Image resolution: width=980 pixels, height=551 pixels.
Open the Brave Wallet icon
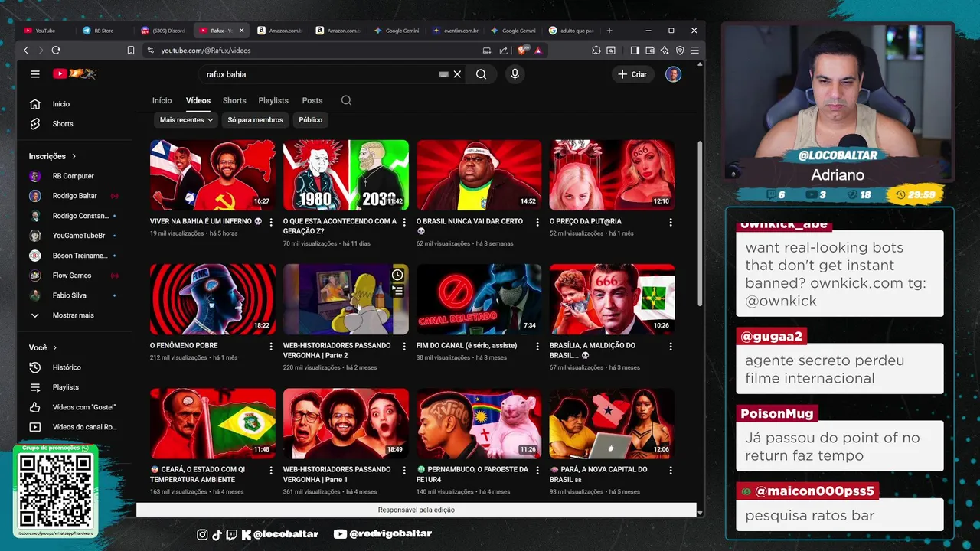click(650, 51)
